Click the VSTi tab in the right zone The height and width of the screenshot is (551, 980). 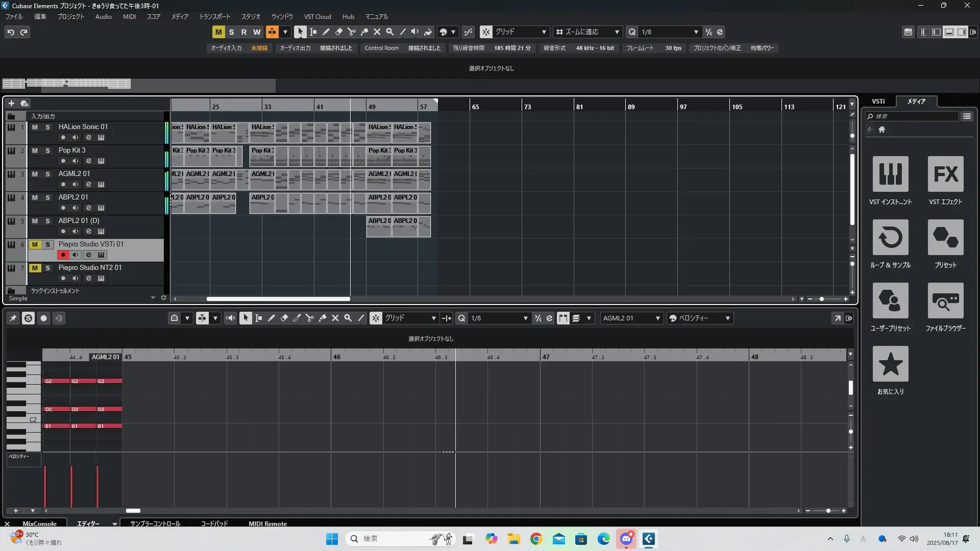point(878,102)
